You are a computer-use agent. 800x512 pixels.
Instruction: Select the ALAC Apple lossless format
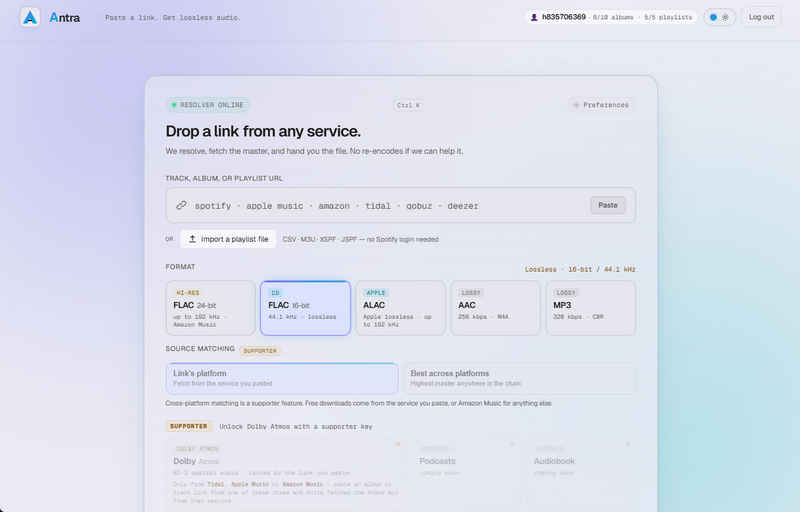[401, 308]
